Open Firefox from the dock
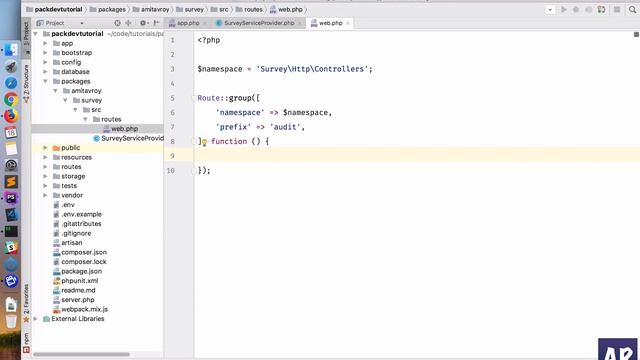The height and width of the screenshot is (360, 640). (11, 116)
